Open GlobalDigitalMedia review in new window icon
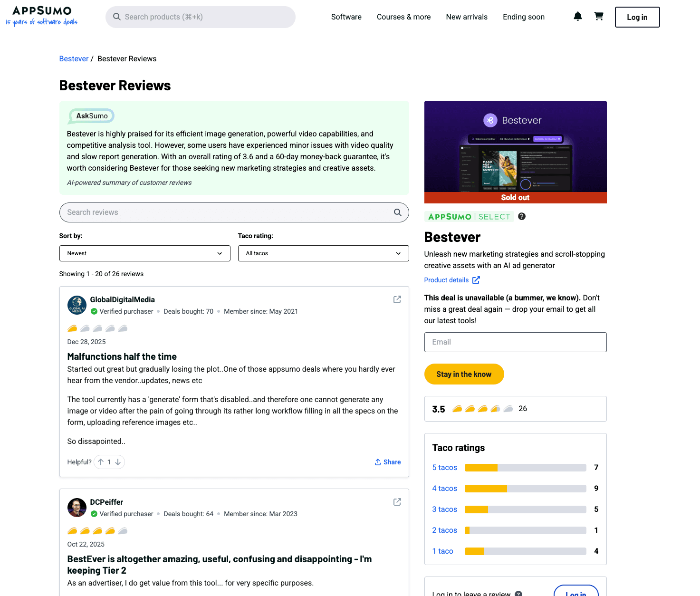This screenshot has height=596, width=700. tap(397, 299)
